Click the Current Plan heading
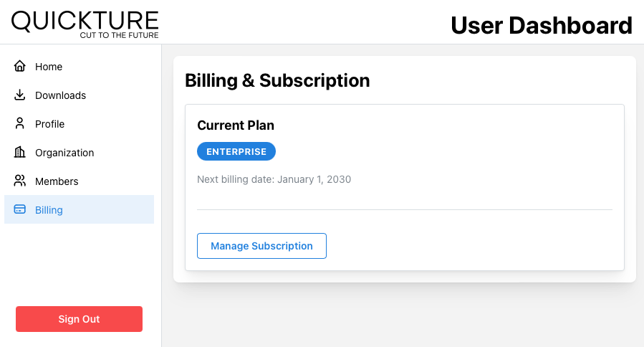The width and height of the screenshot is (644, 347). [x=236, y=125]
